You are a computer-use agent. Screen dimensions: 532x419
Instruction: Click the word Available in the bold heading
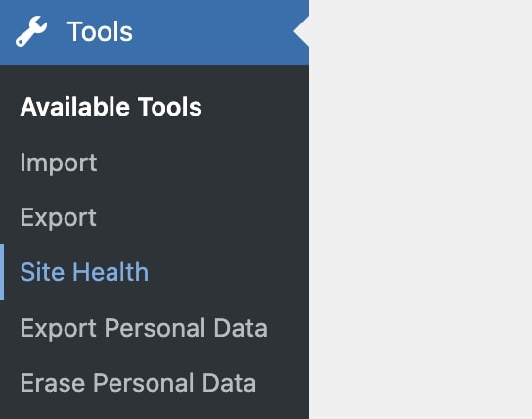pyautogui.click(x=75, y=107)
